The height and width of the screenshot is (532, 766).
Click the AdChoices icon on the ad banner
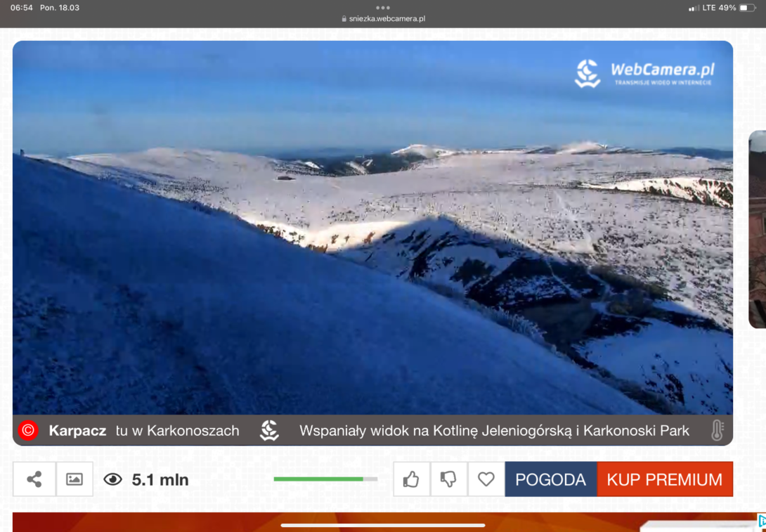click(x=761, y=521)
